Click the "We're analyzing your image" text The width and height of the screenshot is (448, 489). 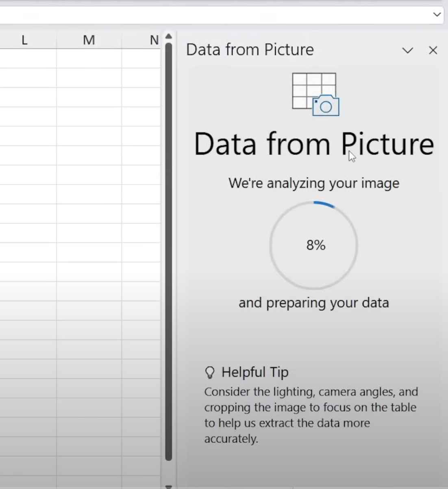tap(314, 183)
